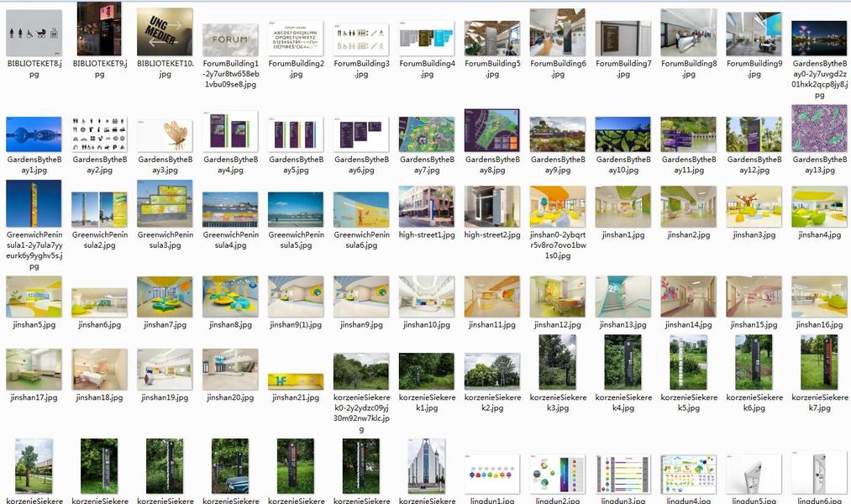Click the jinshan14.jpg file name

coord(689,325)
